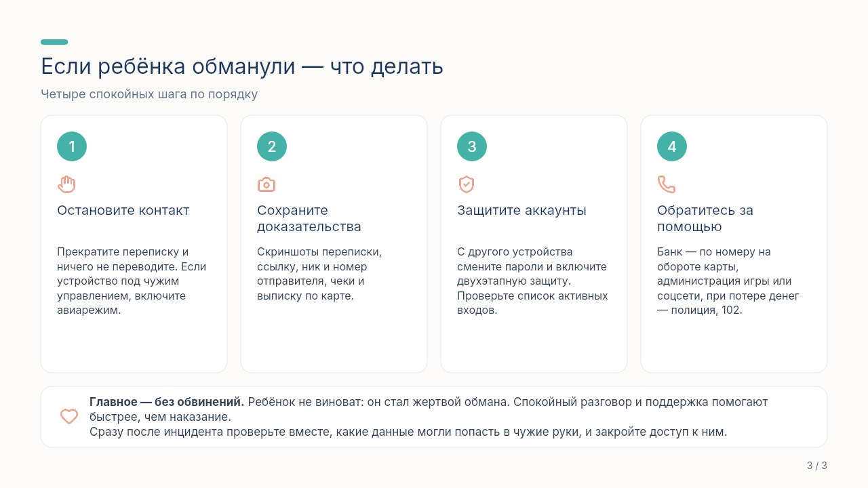The height and width of the screenshot is (488, 868).
Task: Click the phone icon in card 4
Action: (667, 184)
